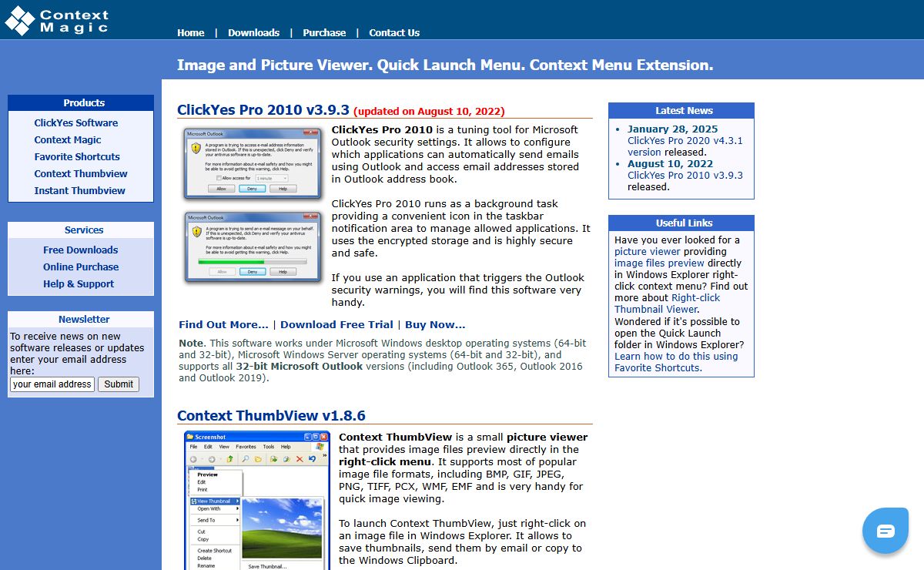Select the Image and Picture Viewer banner headline
This screenshot has width=924, height=570.
[x=445, y=65]
